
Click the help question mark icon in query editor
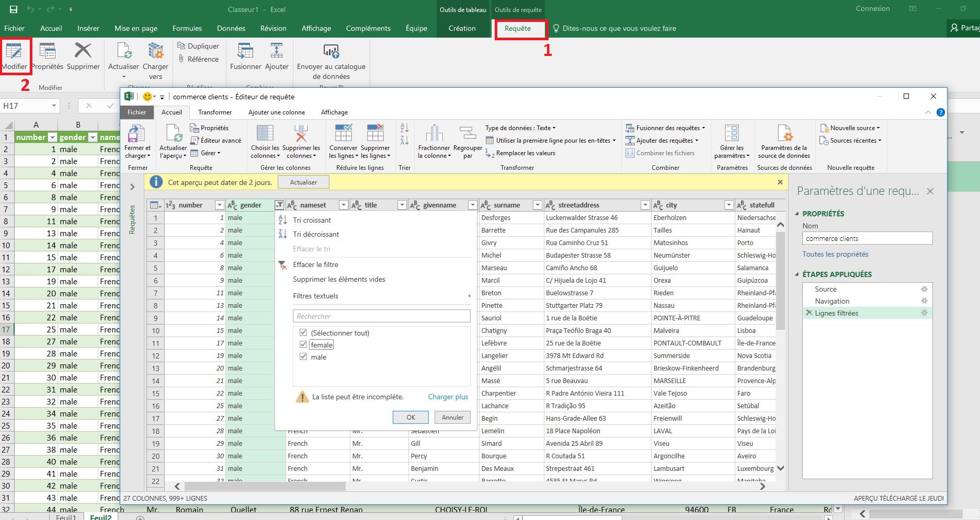(x=940, y=112)
